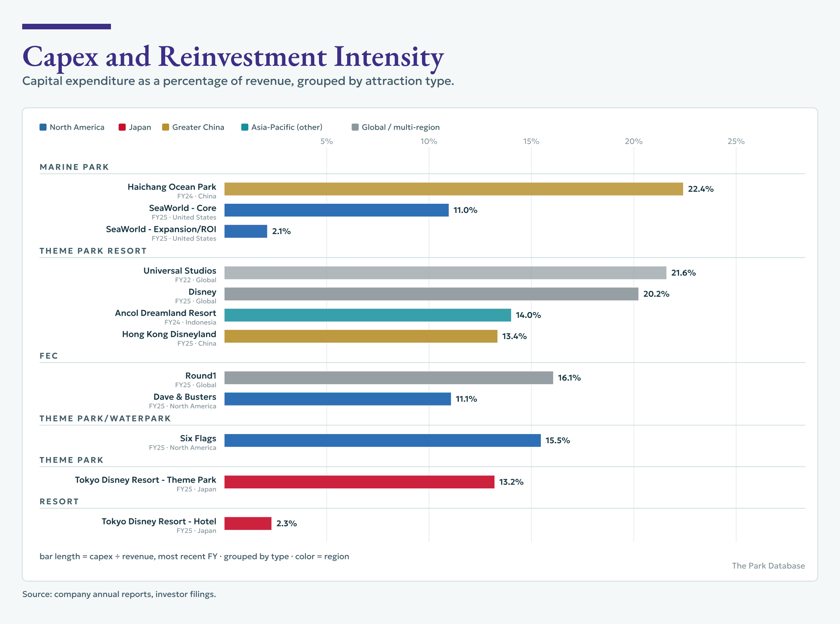Click the '5%' axis tick label
The image size is (840, 624).
coord(326,142)
